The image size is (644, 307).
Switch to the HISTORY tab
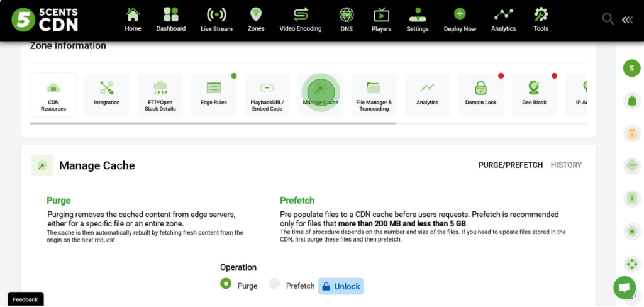point(566,165)
